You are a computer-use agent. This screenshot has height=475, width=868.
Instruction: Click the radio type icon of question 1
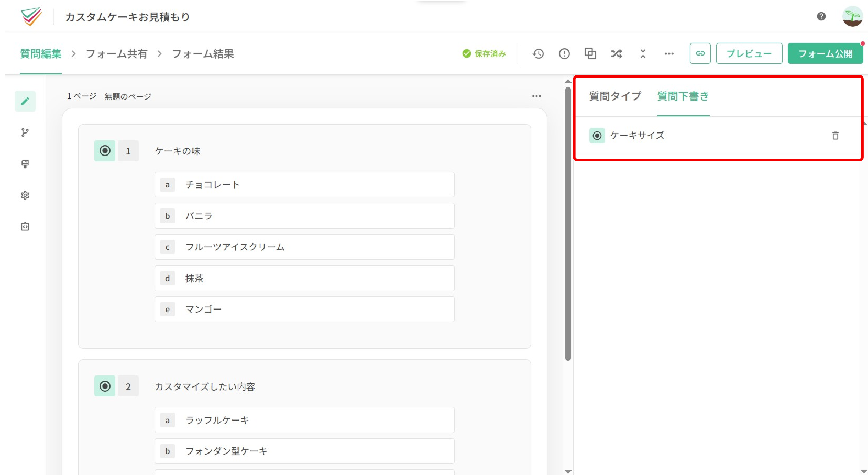click(105, 151)
